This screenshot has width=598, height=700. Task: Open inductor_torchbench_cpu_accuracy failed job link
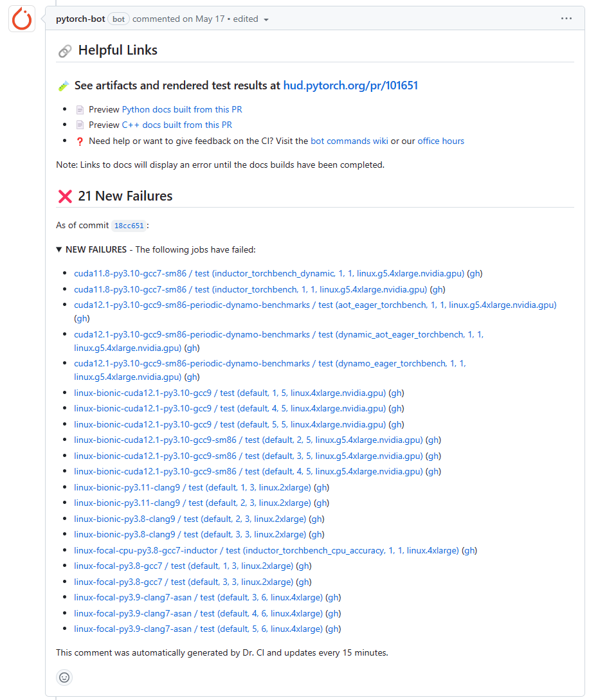tap(266, 550)
